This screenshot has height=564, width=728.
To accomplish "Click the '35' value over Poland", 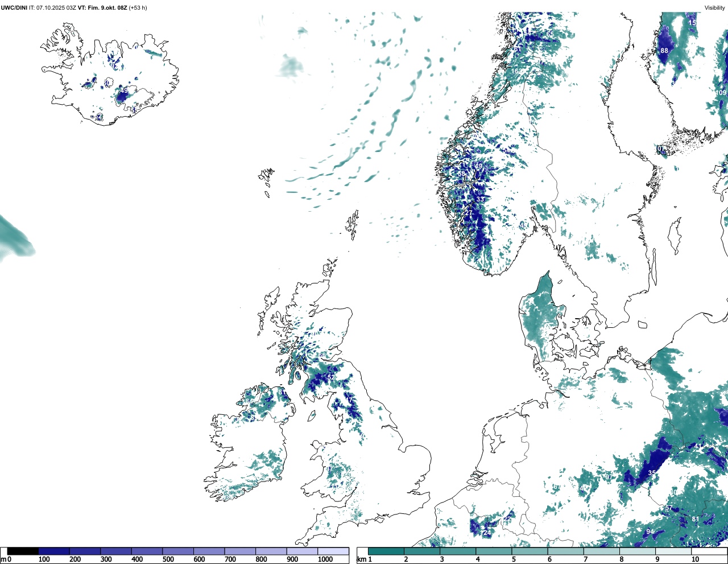I will click(652, 473).
